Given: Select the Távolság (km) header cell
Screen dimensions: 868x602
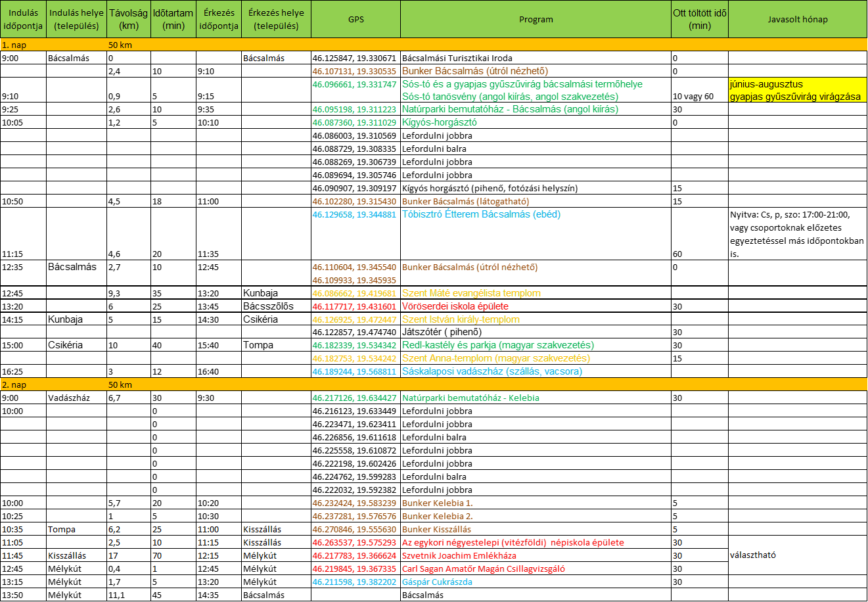Looking at the screenshot, I should click(x=129, y=19).
